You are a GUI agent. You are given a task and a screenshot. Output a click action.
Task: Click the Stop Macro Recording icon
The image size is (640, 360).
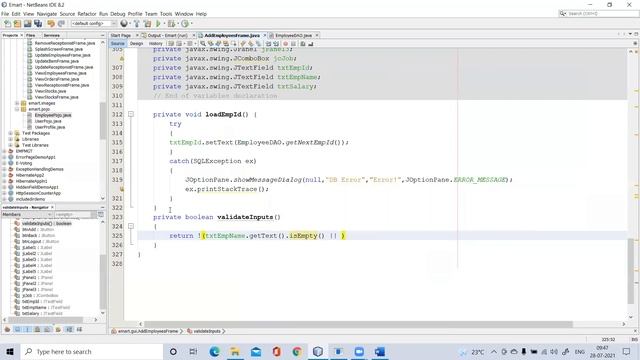click(293, 43)
